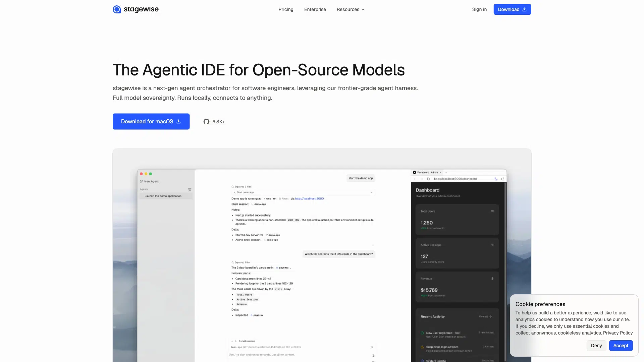Image resolution: width=644 pixels, height=362 pixels.
Task: Open the Enterprise page
Action: coord(315,9)
